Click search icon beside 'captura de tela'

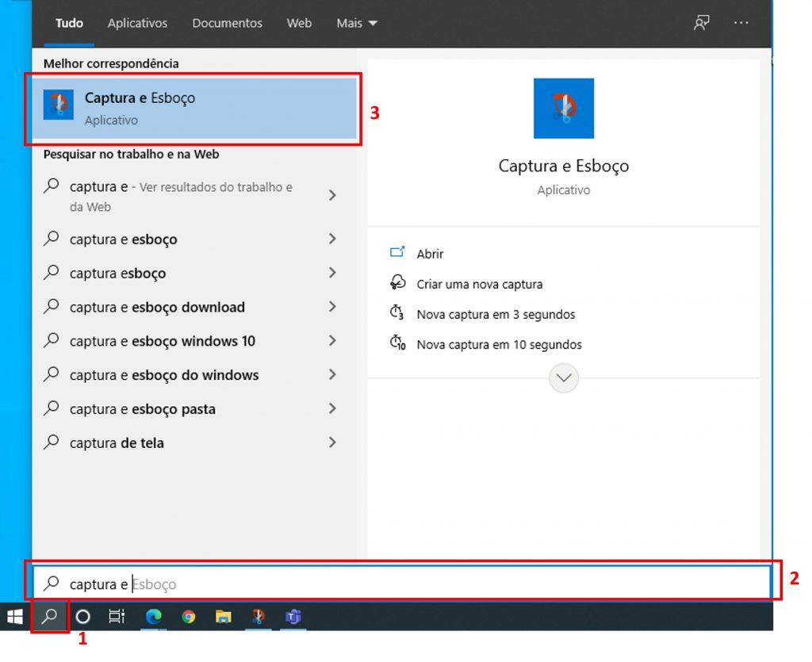click(52, 442)
